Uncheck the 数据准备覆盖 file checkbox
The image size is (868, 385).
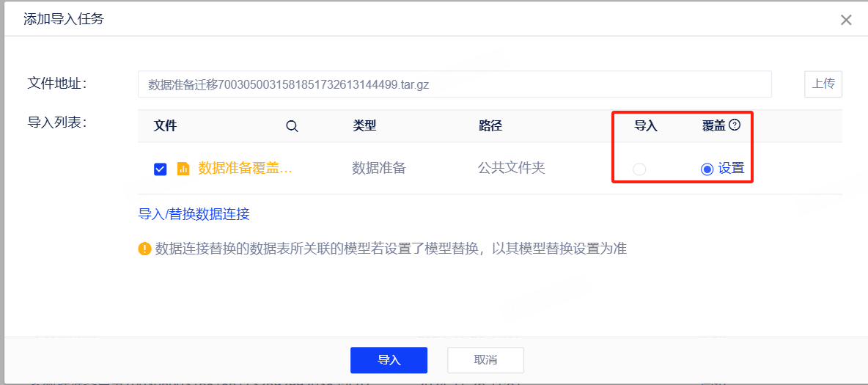[x=160, y=169]
